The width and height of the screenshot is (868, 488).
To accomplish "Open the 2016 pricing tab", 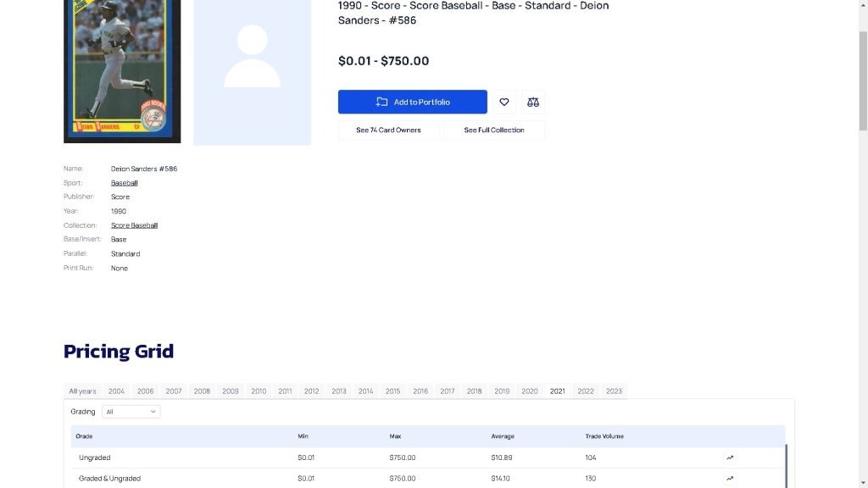I will (x=420, y=391).
